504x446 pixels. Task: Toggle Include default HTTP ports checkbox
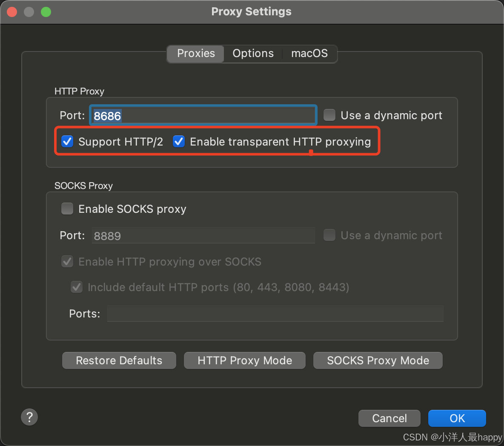(77, 287)
